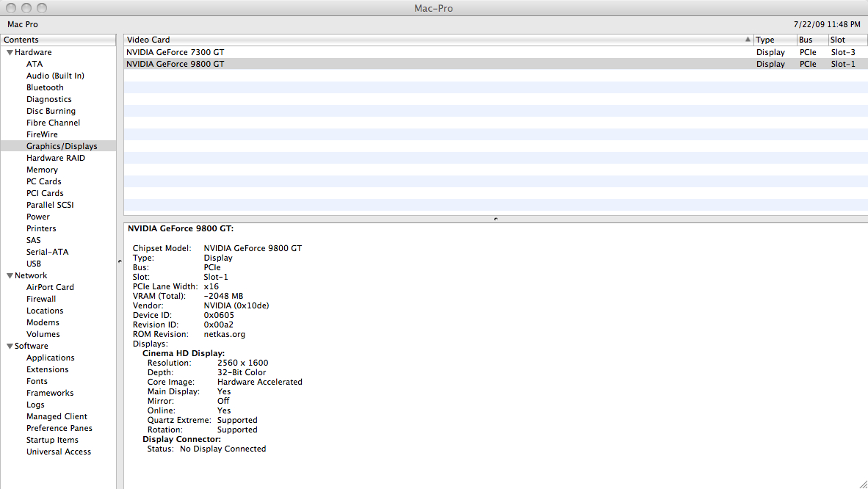Select Fibre Channel in the sidebar
Screen dimensions: 868x489
pyautogui.click(x=53, y=123)
